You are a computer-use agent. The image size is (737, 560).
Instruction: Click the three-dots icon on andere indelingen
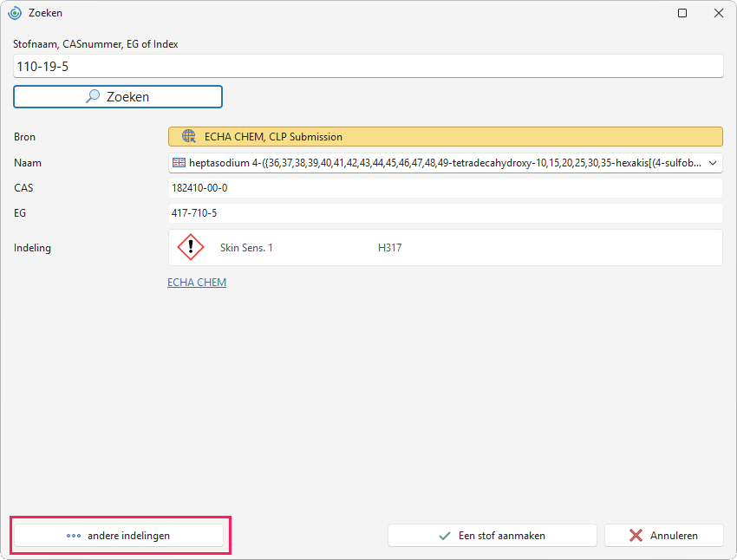(74, 536)
